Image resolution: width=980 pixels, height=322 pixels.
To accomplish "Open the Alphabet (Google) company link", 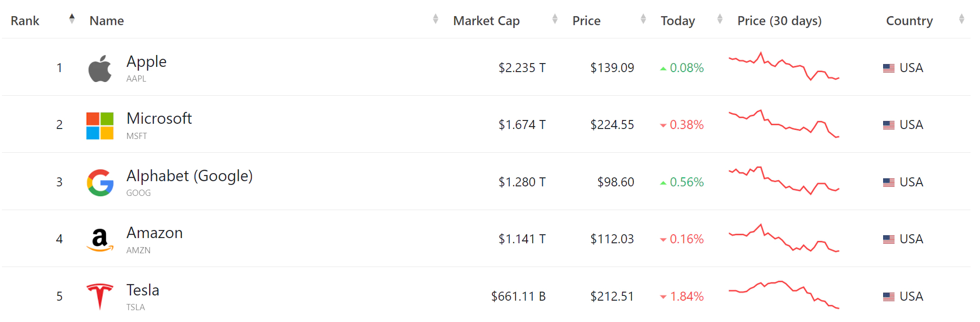I will click(x=189, y=176).
